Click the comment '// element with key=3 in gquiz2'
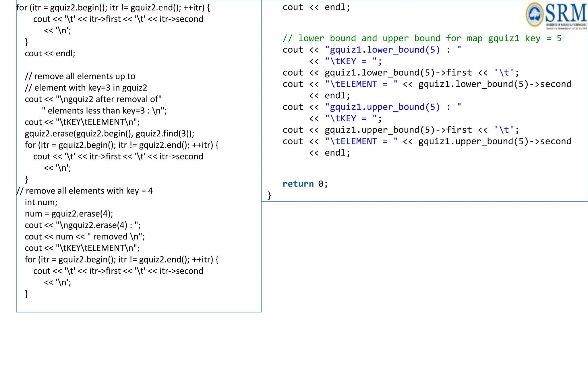Viewport: 588px width, 368px height. pos(86,88)
